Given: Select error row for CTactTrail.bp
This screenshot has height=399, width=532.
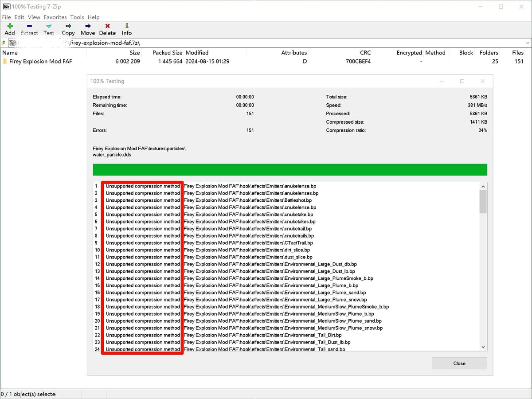Looking at the screenshot, I should click(286, 243).
